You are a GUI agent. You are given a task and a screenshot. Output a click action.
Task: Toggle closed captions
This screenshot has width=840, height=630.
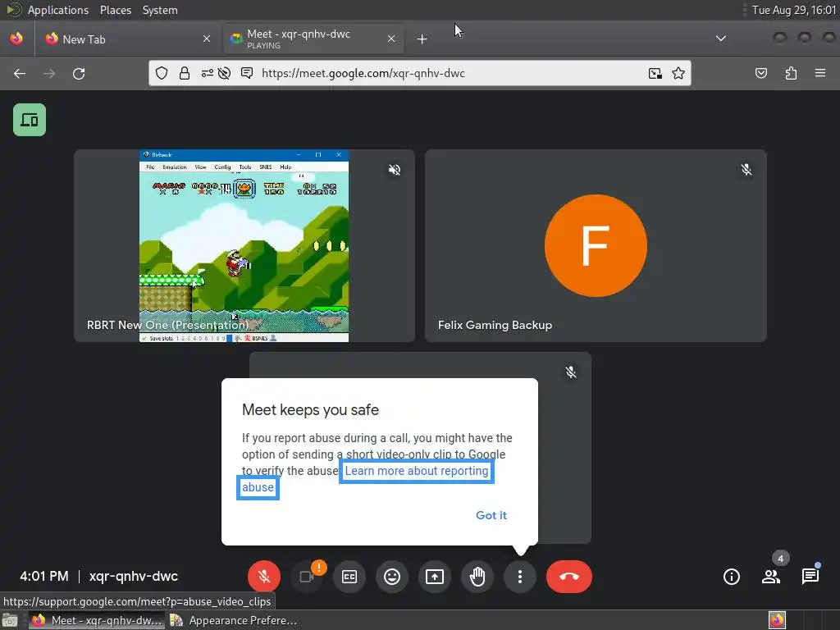click(x=349, y=577)
